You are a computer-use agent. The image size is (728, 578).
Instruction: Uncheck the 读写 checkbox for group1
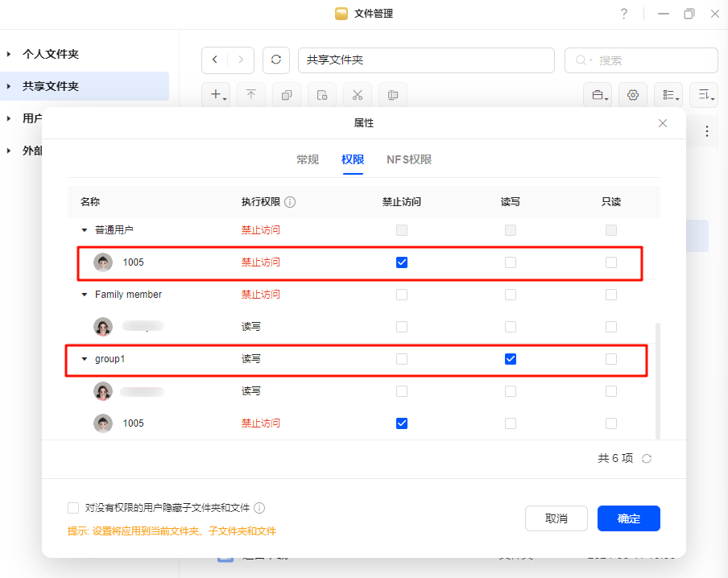[x=510, y=359]
